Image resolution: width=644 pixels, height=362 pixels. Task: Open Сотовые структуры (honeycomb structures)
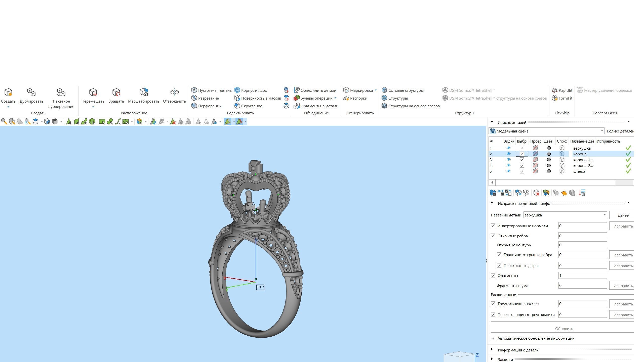point(403,90)
